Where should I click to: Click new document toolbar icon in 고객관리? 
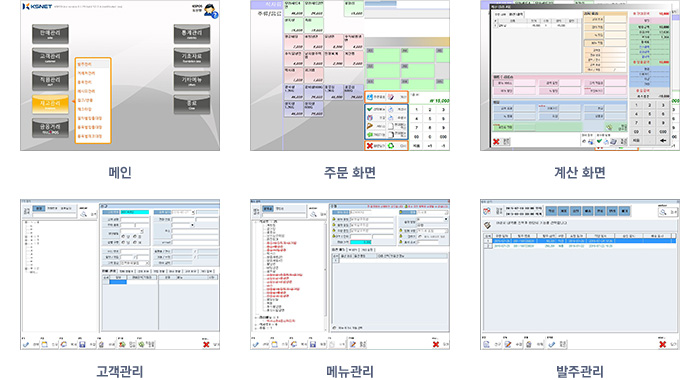point(45,344)
